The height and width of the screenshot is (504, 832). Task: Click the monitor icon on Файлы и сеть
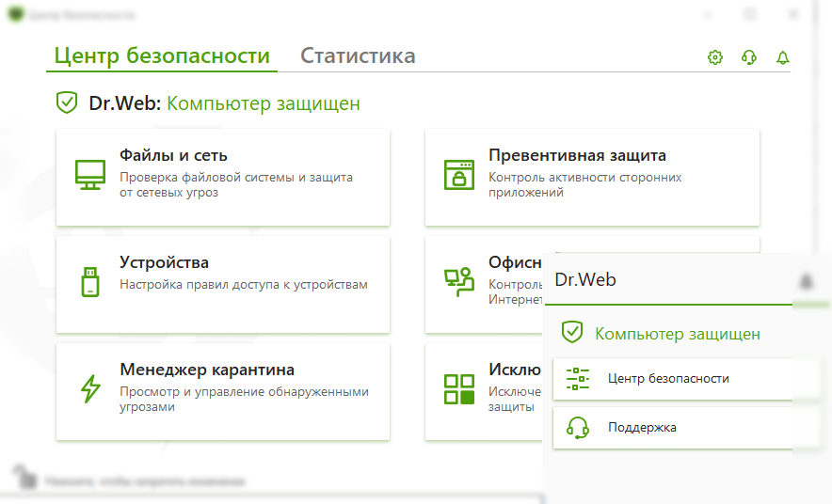coord(90,174)
